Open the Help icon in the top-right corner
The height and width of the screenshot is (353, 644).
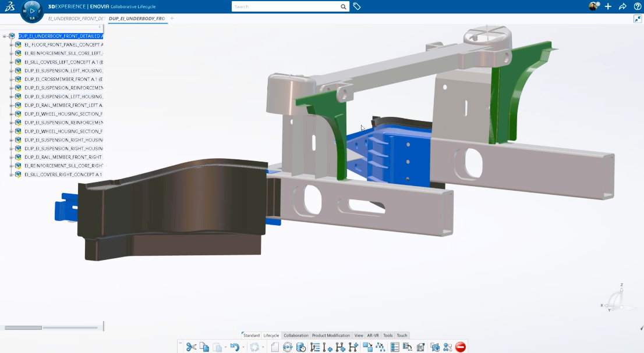638,6
